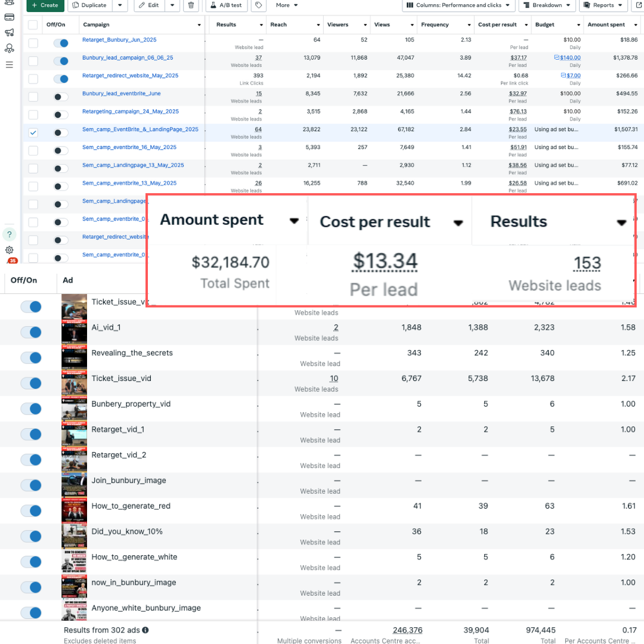644x644 pixels.
Task: Open the settings gear in sidebar
Action: (x=10, y=250)
